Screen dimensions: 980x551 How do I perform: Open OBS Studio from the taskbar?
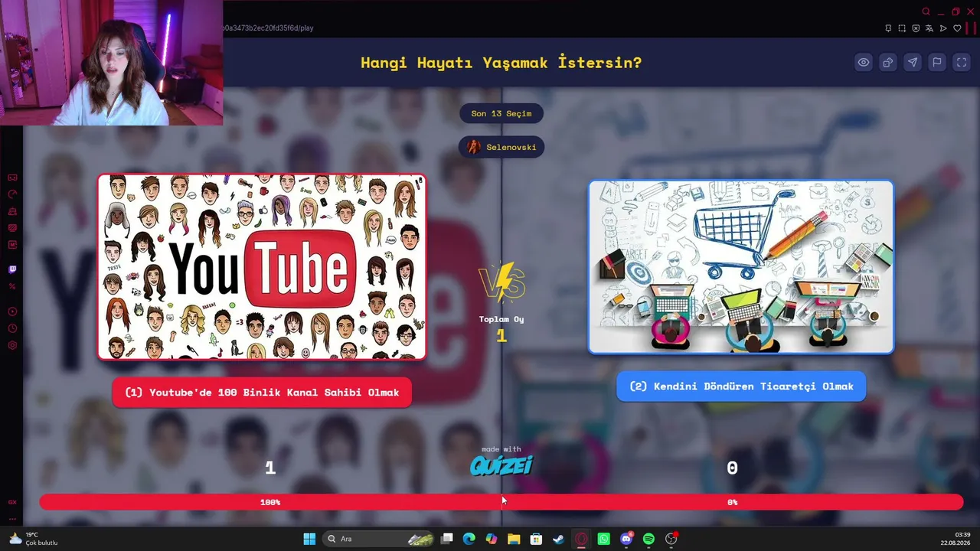pos(671,539)
